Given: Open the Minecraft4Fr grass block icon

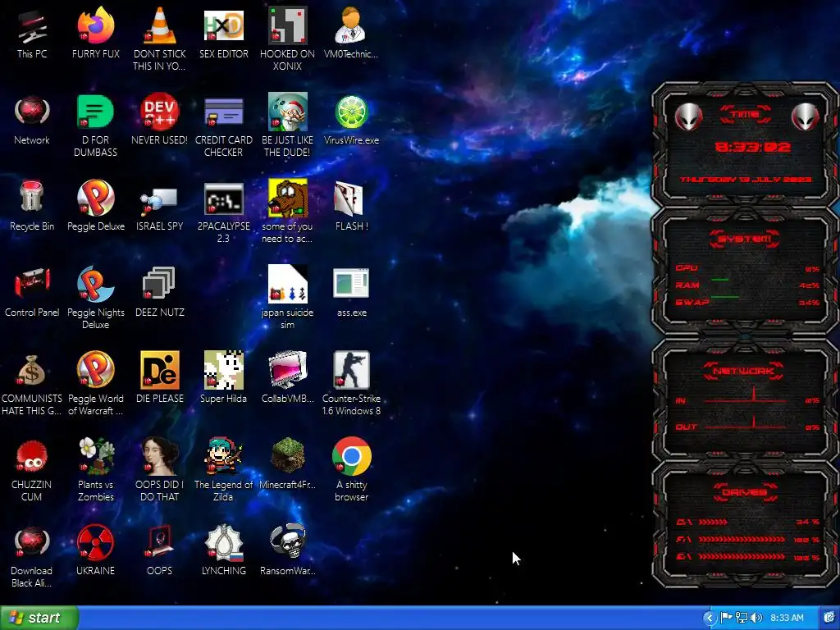Looking at the screenshot, I should coord(287,456).
